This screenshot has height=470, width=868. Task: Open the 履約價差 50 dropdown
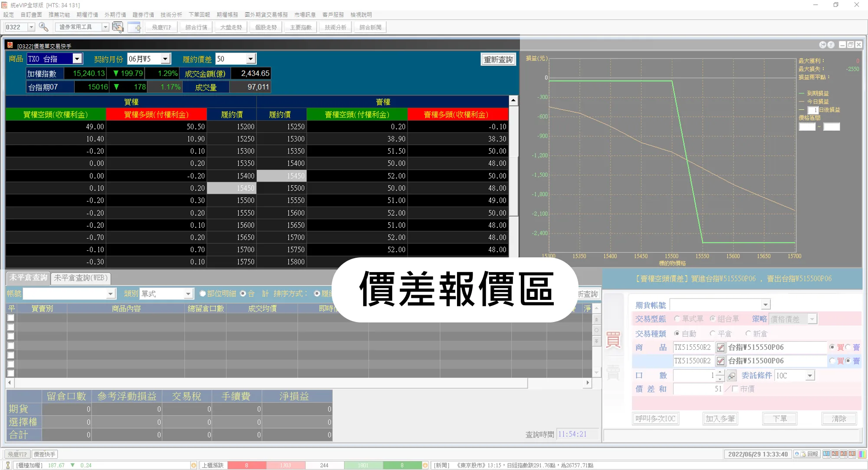click(250, 59)
